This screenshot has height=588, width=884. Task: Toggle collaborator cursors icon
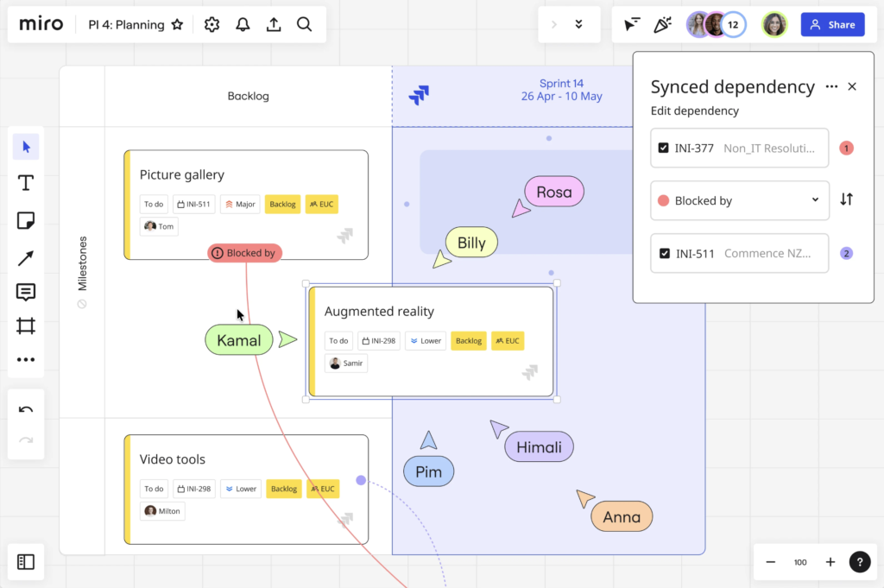pyautogui.click(x=631, y=24)
